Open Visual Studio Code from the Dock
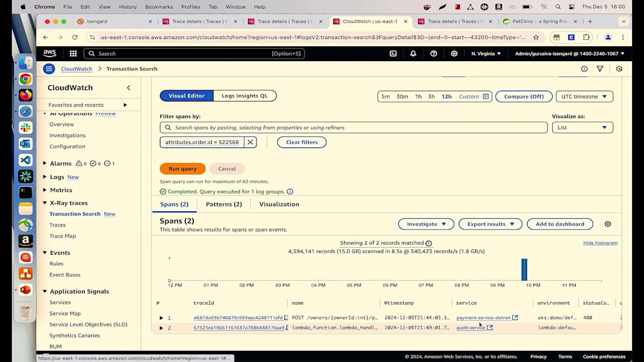 click(x=25, y=160)
